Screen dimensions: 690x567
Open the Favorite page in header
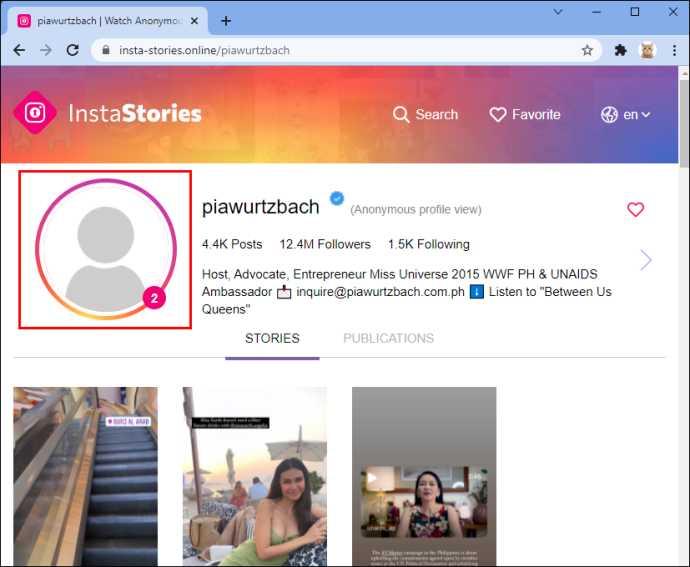(x=524, y=115)
